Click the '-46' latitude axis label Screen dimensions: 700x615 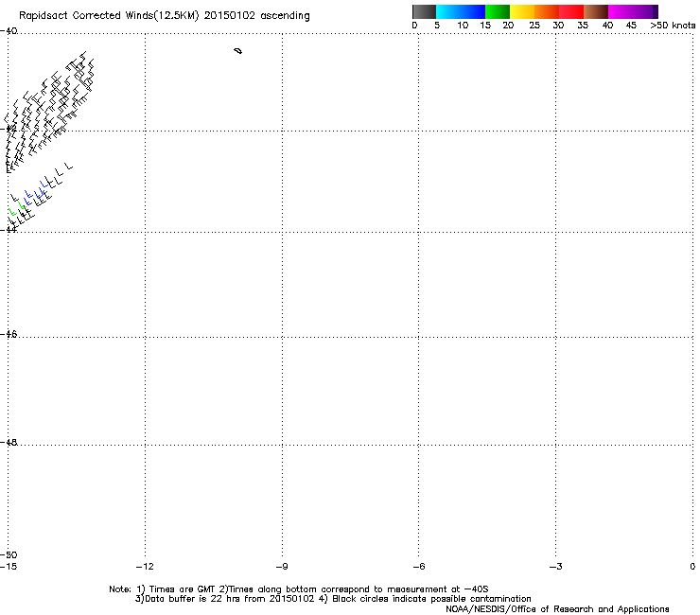[x=9, y=334]
